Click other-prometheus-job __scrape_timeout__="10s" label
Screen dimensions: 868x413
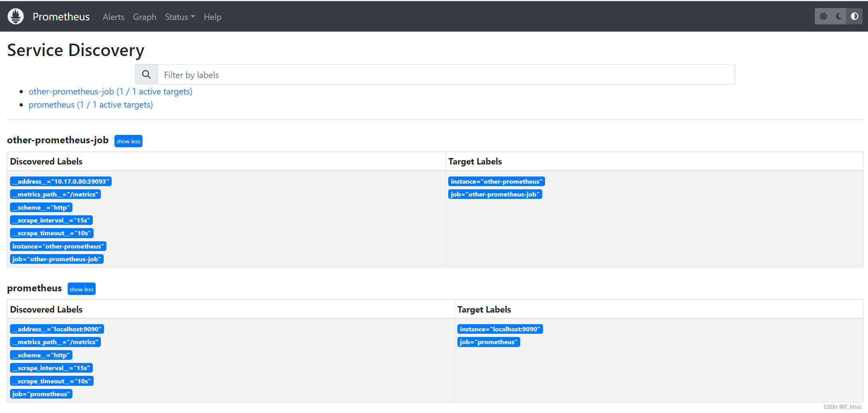coord(52,233)
